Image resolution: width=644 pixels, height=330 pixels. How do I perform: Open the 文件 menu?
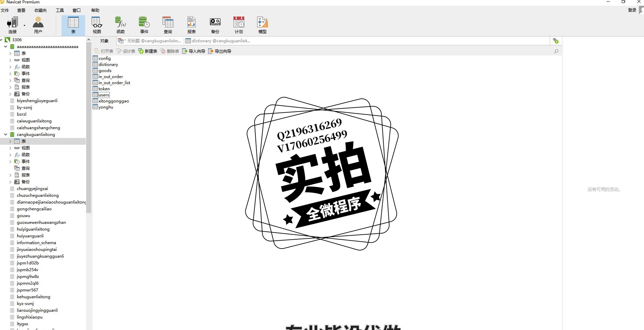click(5, 10)
